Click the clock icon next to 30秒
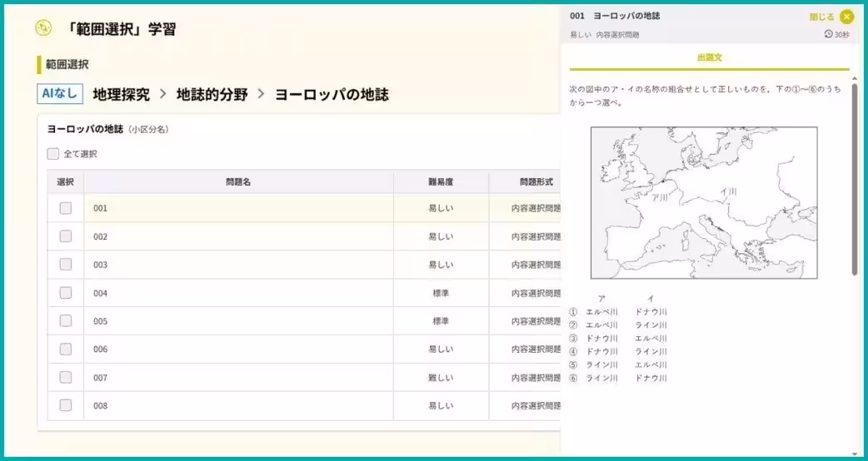Viewport: 868px width, 461px height. click(828, 34)
